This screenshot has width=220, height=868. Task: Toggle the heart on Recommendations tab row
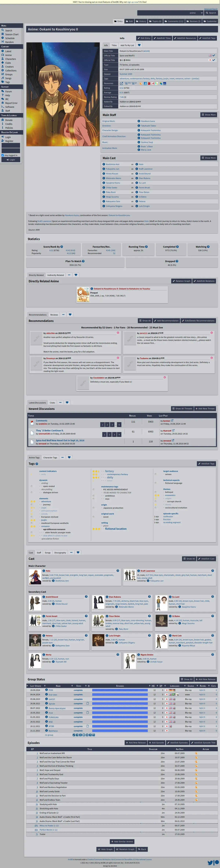70,315
